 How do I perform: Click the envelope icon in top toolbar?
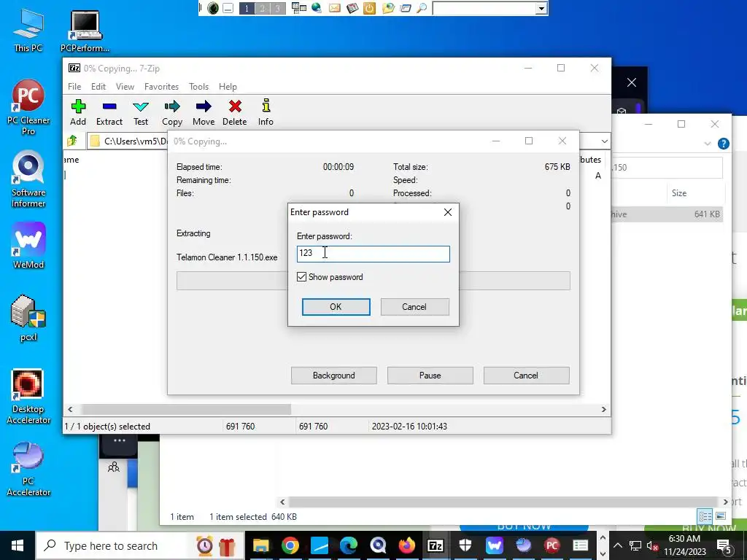tap(334, 8)
